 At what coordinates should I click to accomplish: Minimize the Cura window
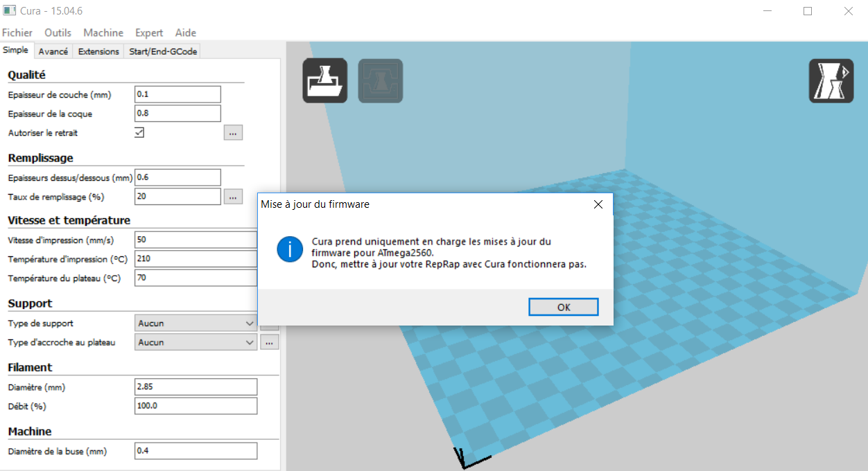tap(768, 11)
